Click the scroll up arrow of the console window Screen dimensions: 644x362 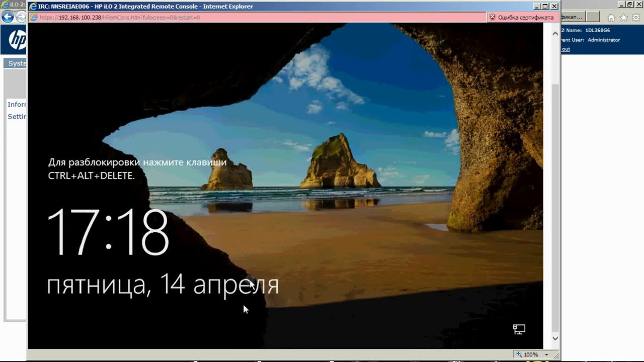555,33
